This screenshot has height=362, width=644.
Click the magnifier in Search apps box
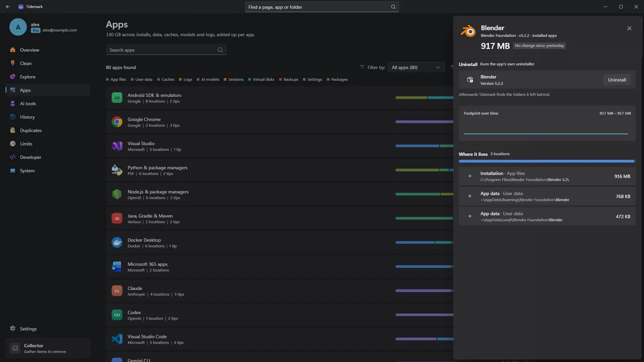tap(220, 50)
